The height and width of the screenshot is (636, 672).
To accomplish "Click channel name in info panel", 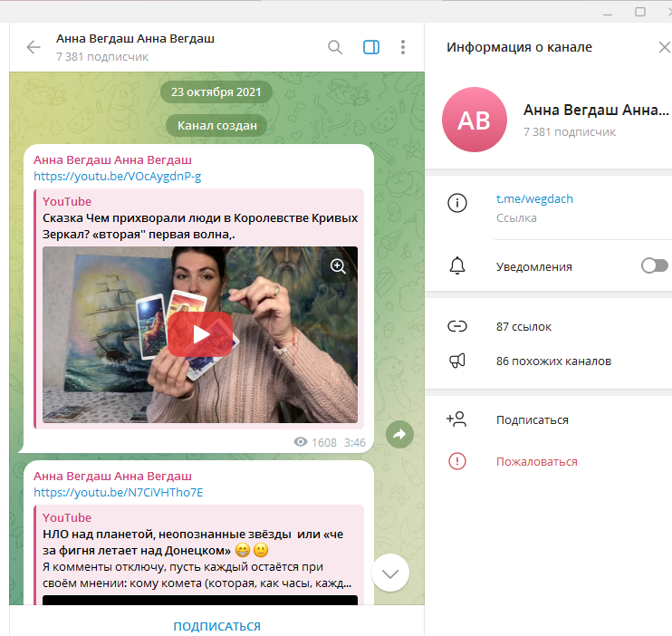I will [596, 111].
